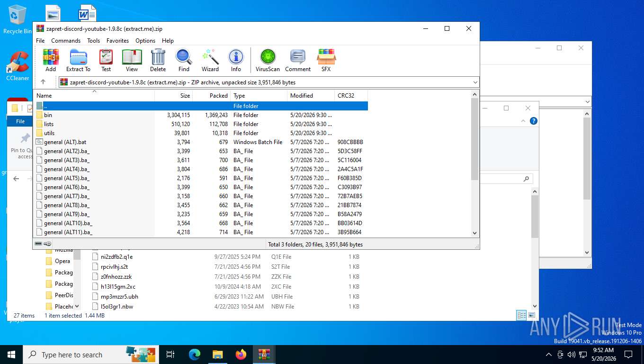Select PeerDis folder in Explorer tree
This screenshot has width=644, height=364.
tap(63, 295)
